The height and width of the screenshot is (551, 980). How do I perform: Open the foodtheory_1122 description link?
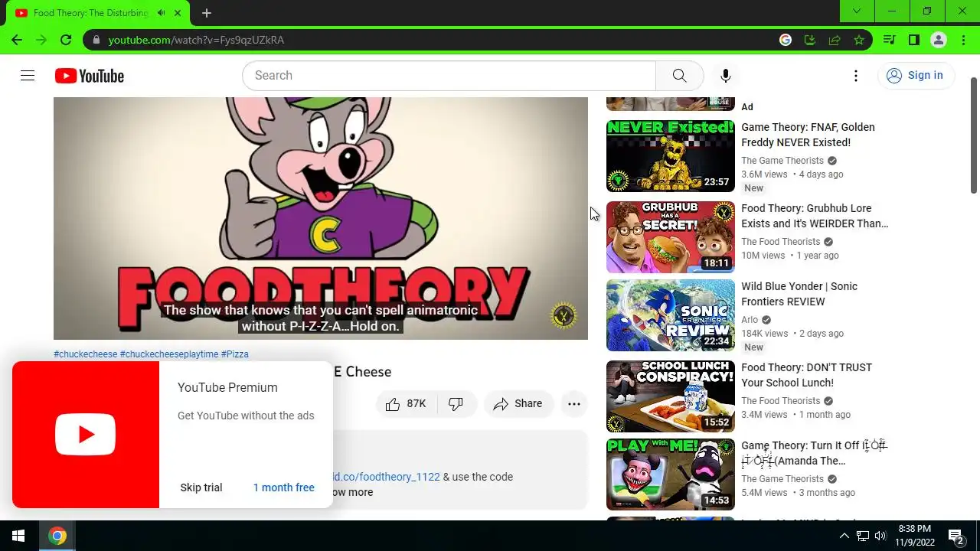(x=386, y=477)
